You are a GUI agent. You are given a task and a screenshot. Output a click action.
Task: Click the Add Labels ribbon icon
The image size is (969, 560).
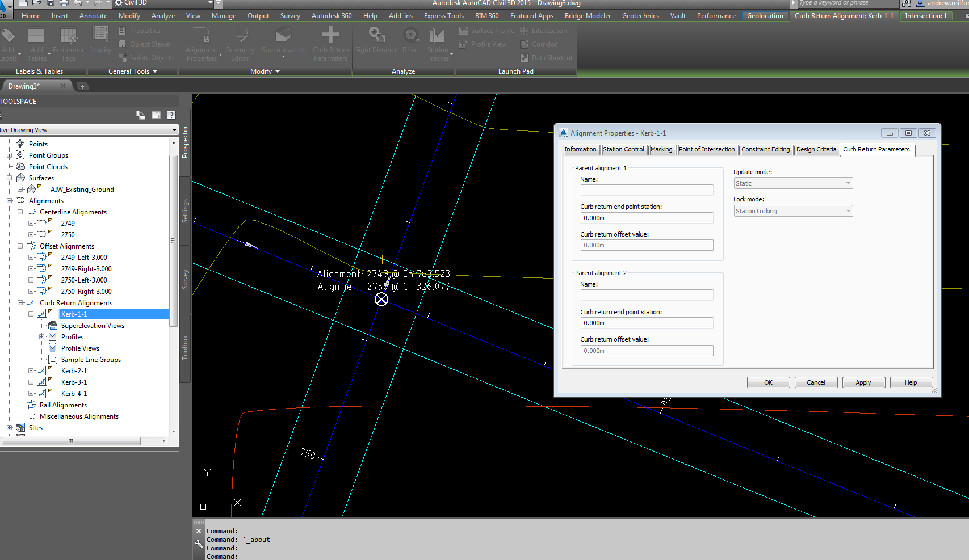pyautogui.click(x=8, y=44)
